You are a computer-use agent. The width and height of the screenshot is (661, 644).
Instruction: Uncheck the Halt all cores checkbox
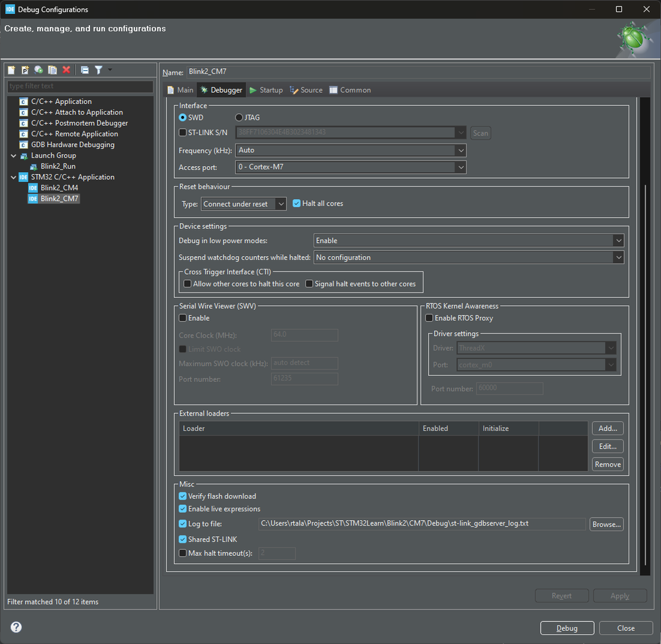pos(297,204)
